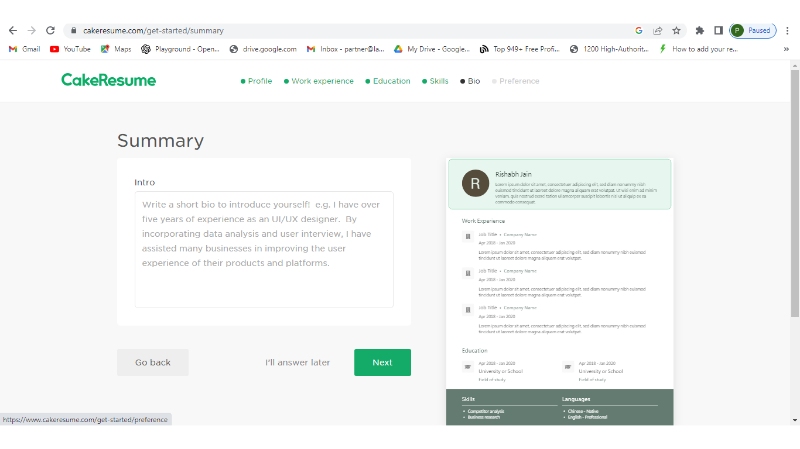The width and height of the screenshot is (800, 449).
Task: Select the Skills step
Action: pos(436,81)
